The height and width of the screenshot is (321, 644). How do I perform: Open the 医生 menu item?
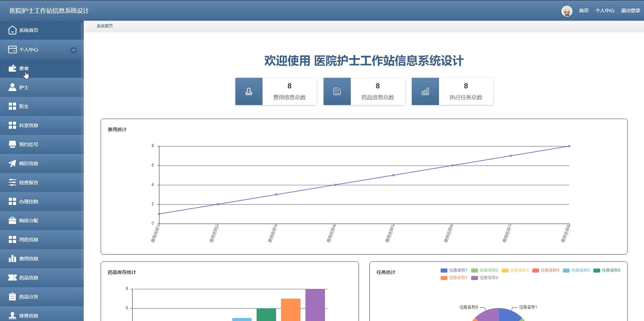pyautogui.click(x=42, y=106)
